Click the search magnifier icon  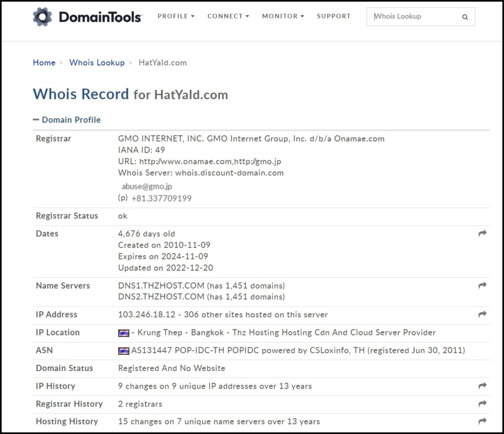pos(465,17)
